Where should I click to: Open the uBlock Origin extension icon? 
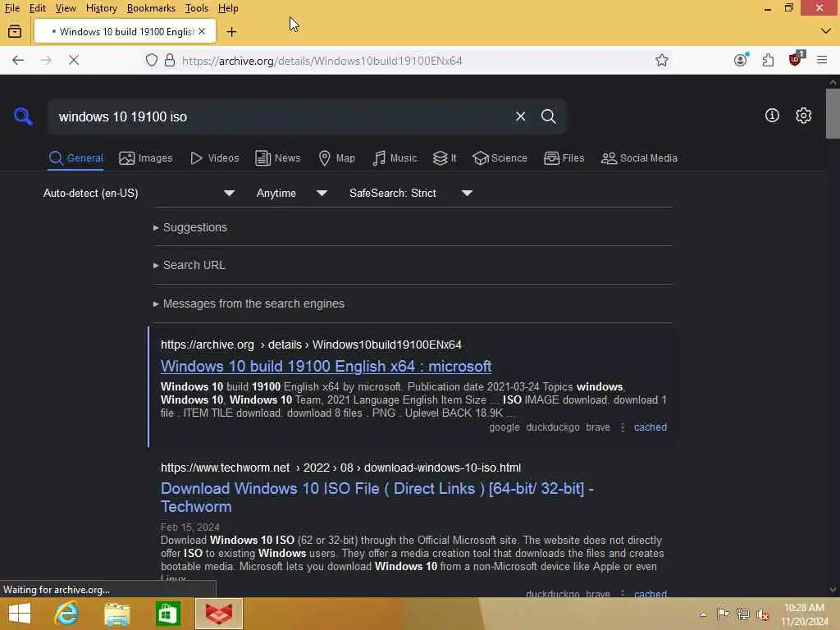(x=796, y=59)
